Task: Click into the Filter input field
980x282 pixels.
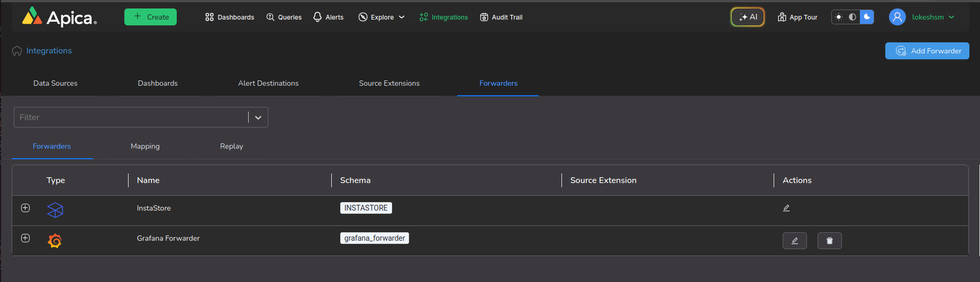Action: (130, 117)
